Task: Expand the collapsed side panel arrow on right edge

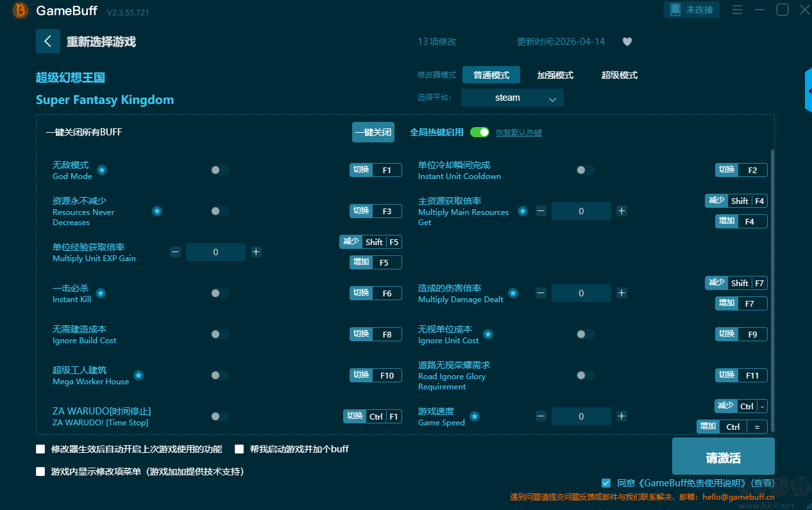Action: pyautogui.click(x=808, y=91)
